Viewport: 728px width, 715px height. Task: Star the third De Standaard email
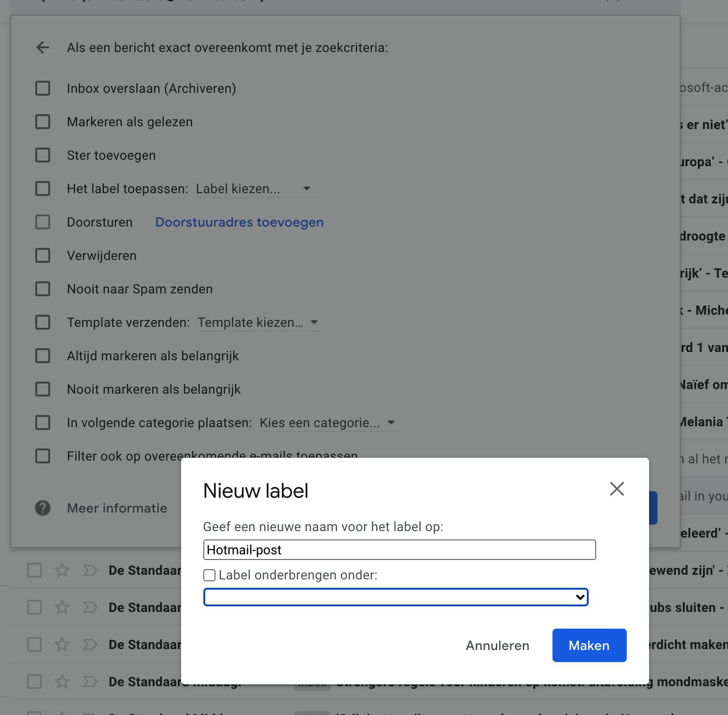tap(62, 644)
